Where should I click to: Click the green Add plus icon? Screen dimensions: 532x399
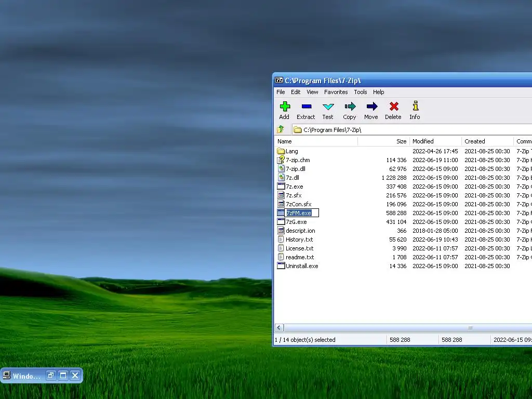click(x=285, y=107)
